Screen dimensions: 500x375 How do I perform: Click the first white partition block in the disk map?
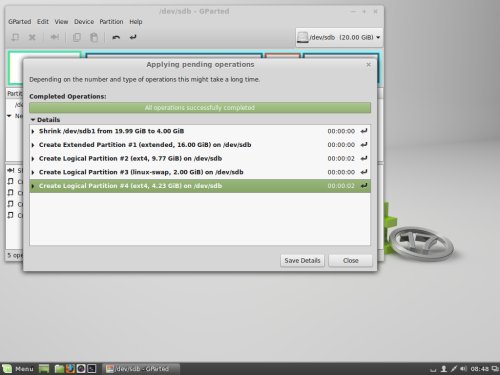(15, 68)
